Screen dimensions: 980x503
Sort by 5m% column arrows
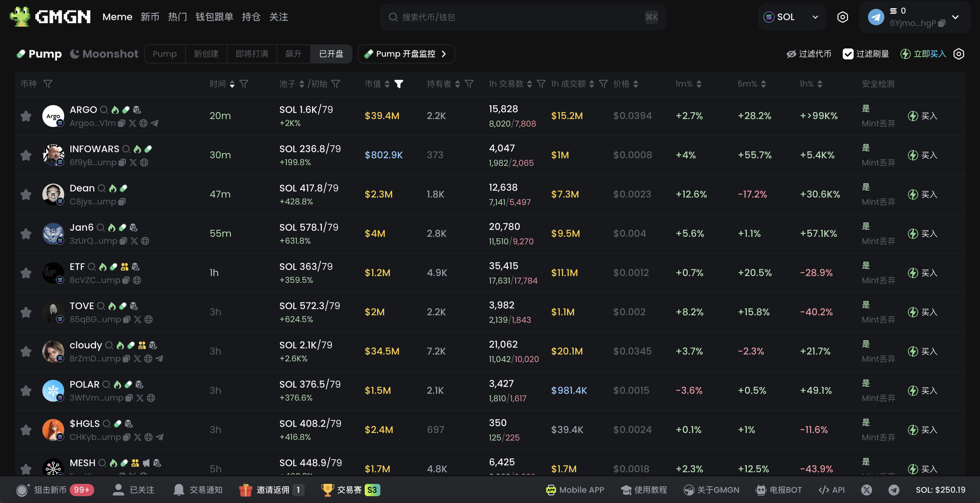[x=763, y=84]
